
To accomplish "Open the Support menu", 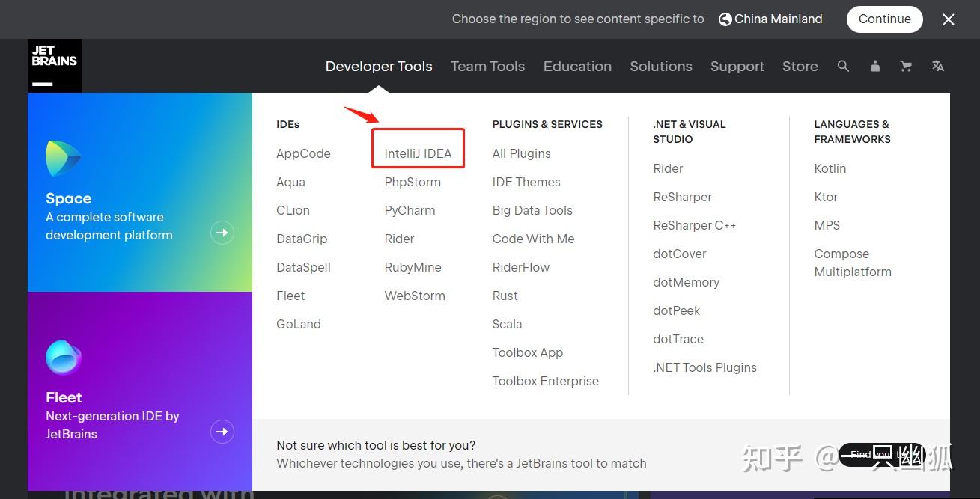I will 737,66.
